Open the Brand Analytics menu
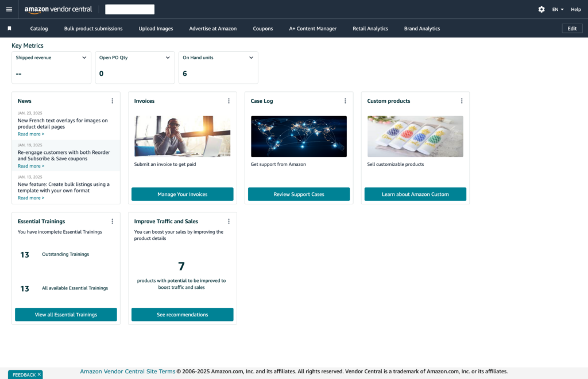Image resolution: width=588 pixels, height=379 pixels. tap(422, 29)
